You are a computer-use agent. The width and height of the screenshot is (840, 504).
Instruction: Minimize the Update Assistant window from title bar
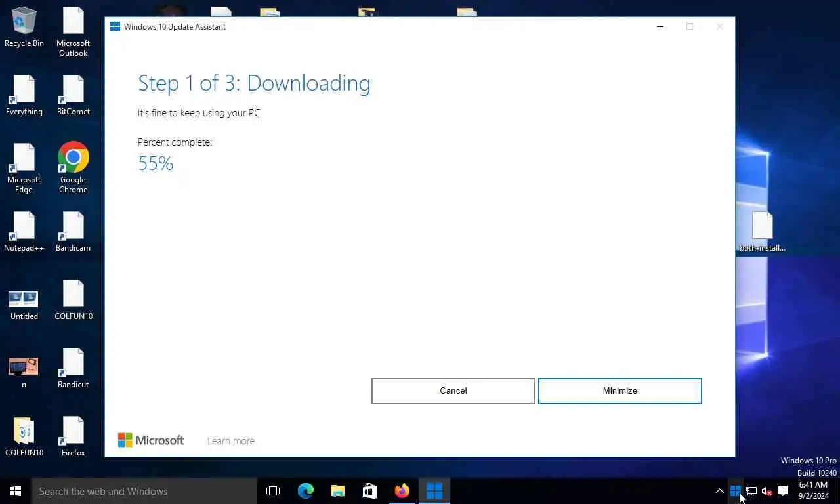660,27
